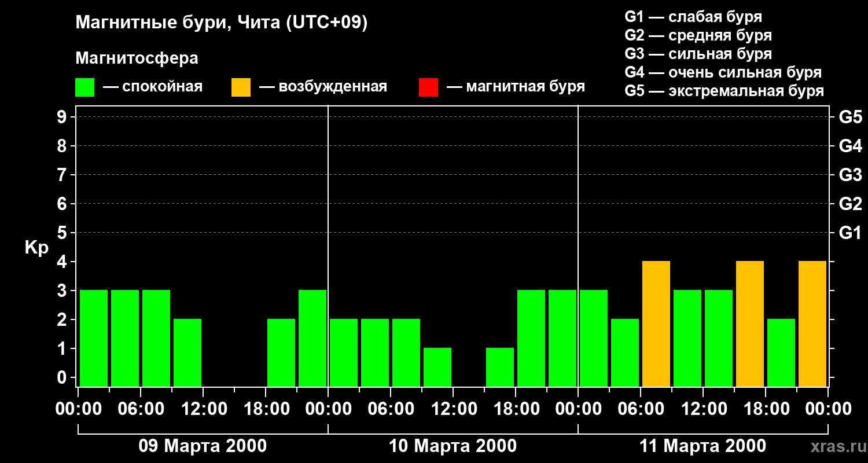Click the right-axis 'G5' label
Image resolution: width=868 pixels, height=463 pixels.
[850, 117]
